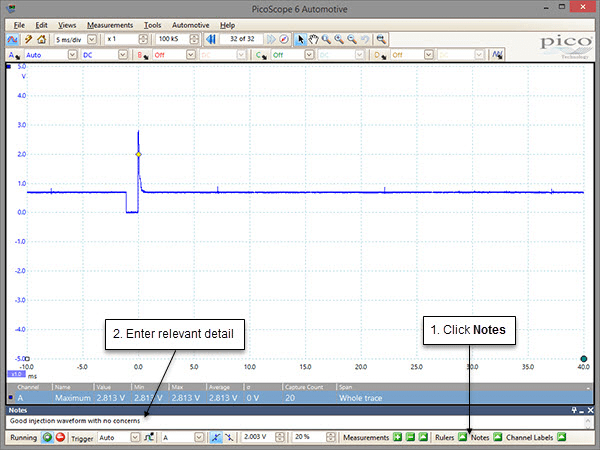Open trigger mode Auto dropdown
Image resolution: width=600 pixels, height=450 pixels.
(135, 437)
